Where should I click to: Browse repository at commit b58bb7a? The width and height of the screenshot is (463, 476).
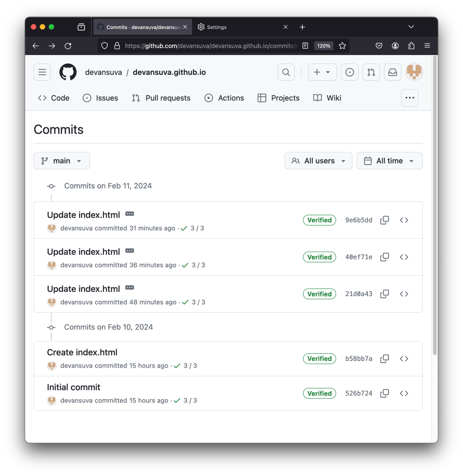(404, 359)
